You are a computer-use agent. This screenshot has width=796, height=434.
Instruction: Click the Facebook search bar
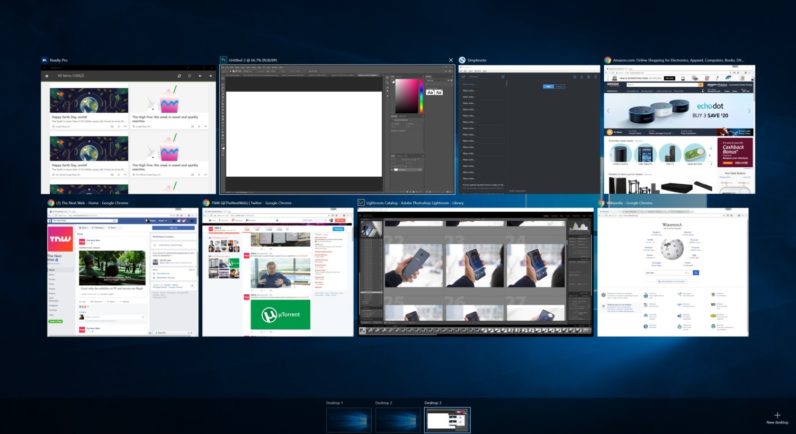coord(84,221)
